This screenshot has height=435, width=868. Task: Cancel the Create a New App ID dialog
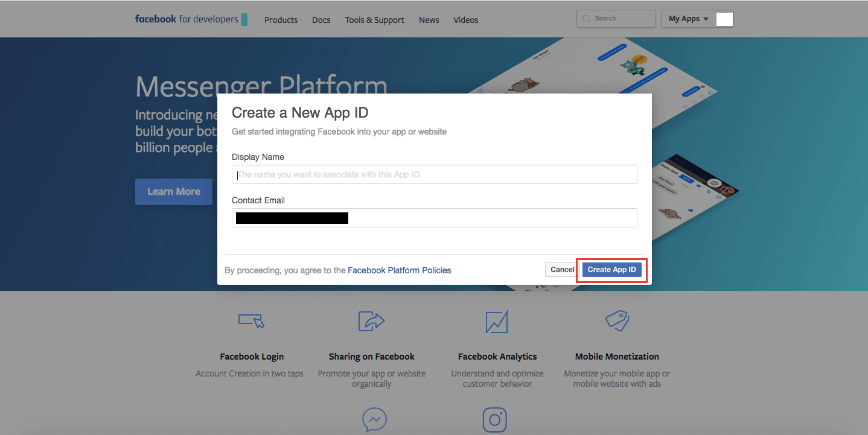[x=562, y=270]
